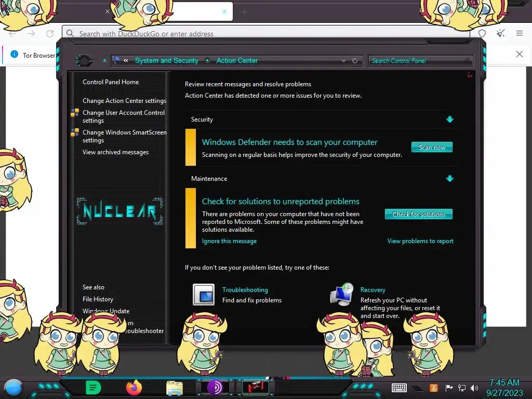The height and width of the screenshot is (399, 532).
Task: Select Action Center breadcrumb
Action: [237, 60]
